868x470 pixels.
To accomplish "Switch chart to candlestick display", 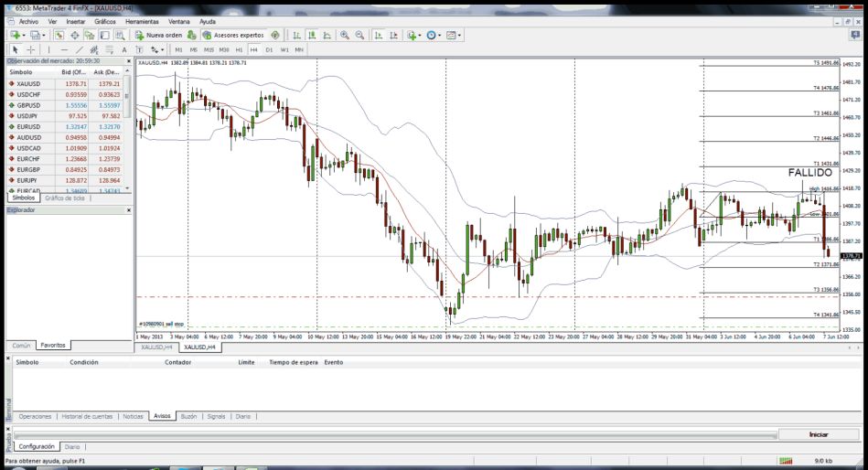I will [307, 35].
